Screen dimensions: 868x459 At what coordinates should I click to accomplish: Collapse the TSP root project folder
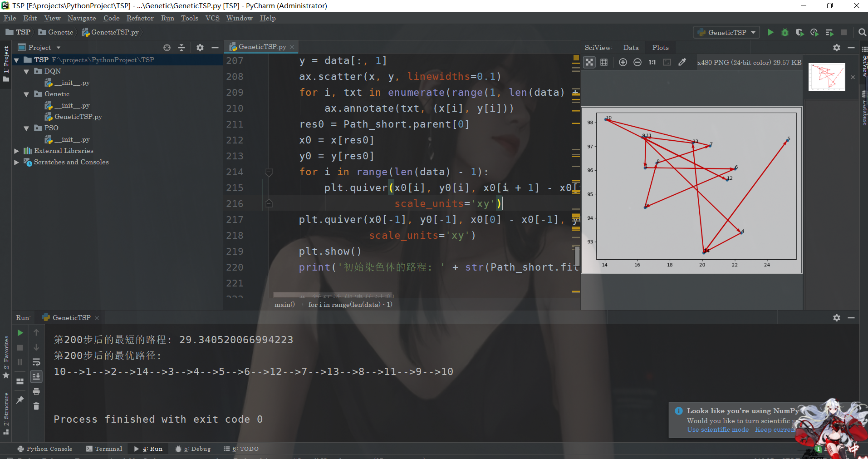[16, 60]
